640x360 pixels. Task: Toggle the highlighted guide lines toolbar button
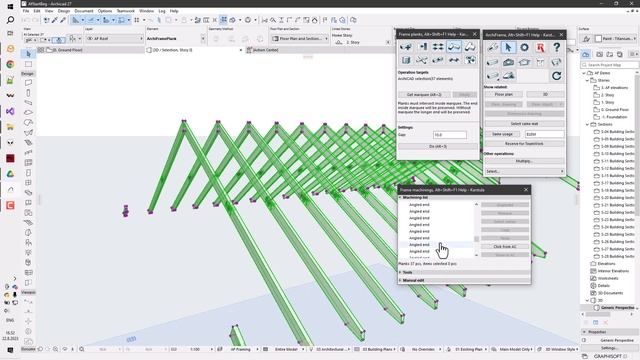(76, 20)
